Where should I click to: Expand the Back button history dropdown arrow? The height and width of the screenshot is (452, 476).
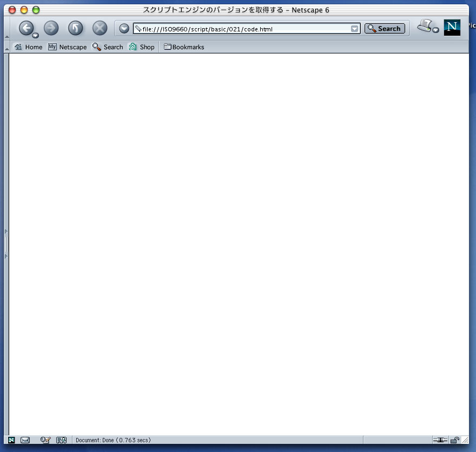[35, 36]
